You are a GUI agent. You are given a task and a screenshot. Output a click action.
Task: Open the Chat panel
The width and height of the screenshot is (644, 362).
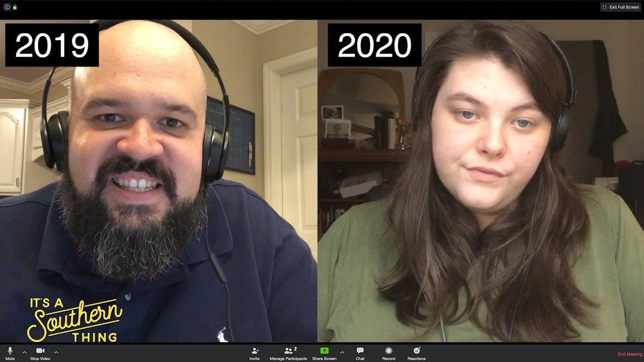[x=359, y=353]
